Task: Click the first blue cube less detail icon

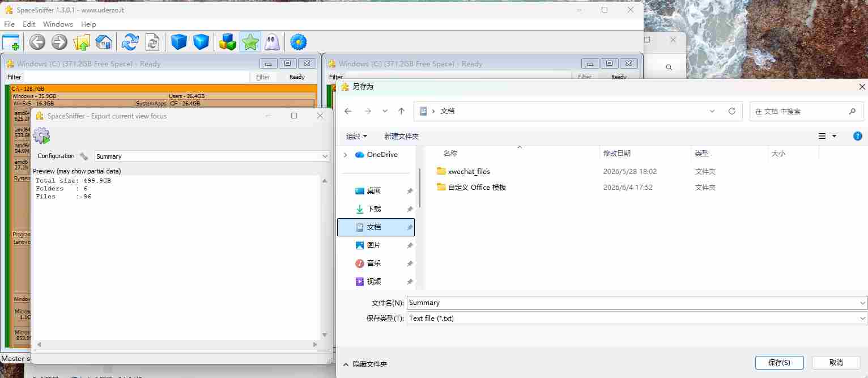Action: [179, 42]
